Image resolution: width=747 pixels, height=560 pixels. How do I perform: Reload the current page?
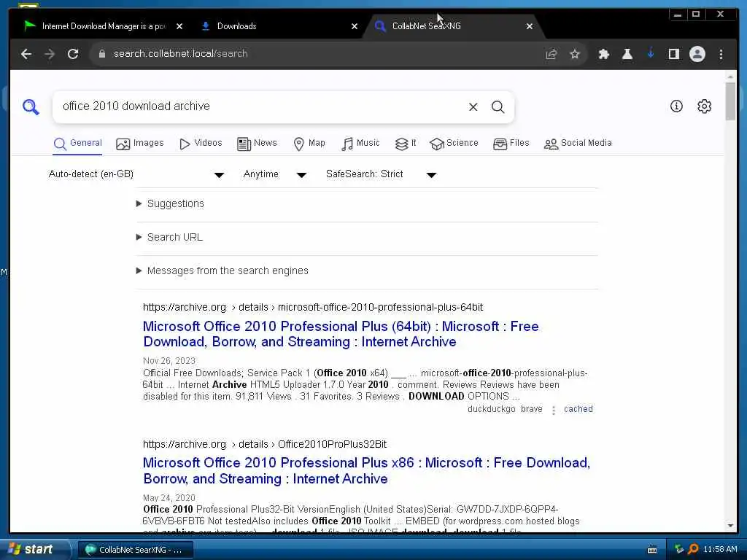73,54
